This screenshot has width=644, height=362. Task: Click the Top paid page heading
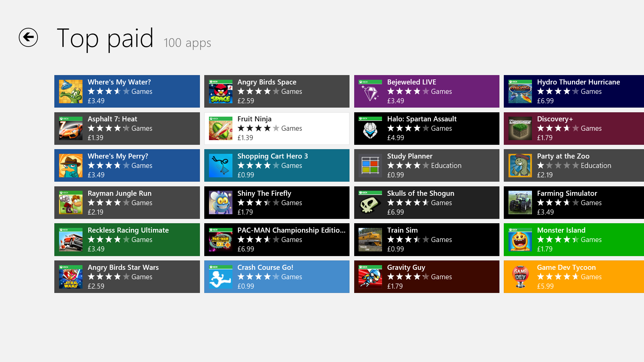[105, 39]
